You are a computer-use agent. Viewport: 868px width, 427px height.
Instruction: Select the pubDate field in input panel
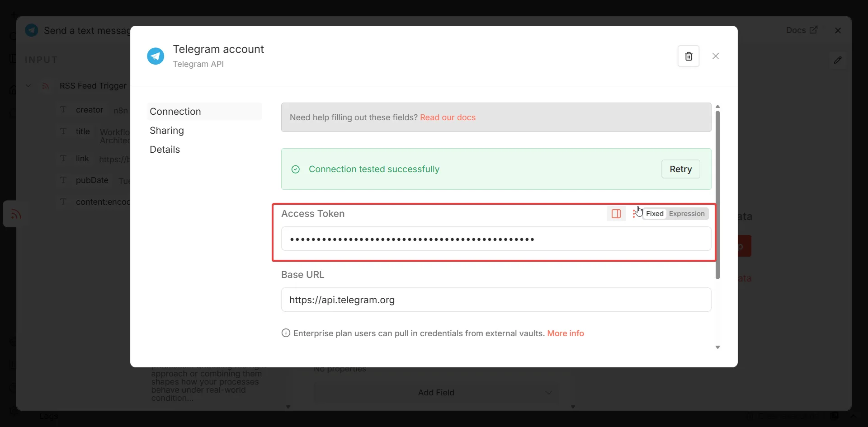tap(92, 180)
